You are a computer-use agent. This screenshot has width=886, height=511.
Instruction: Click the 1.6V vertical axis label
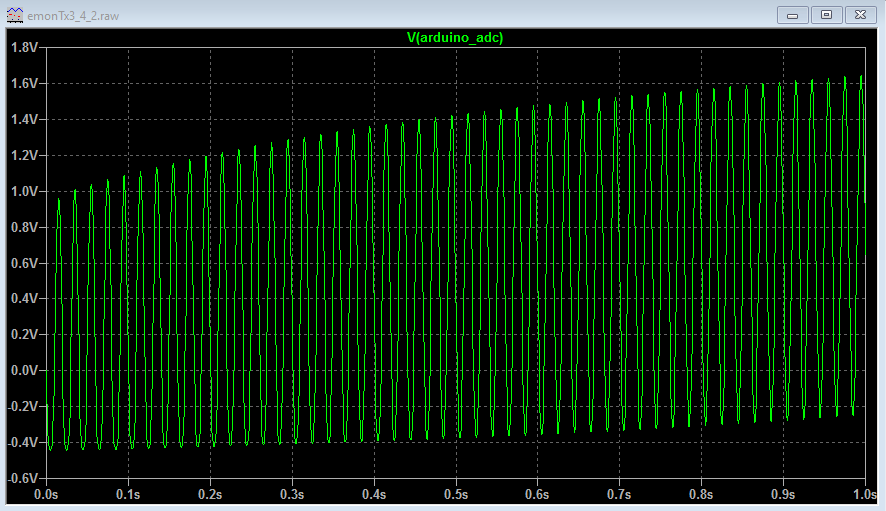pos(24,84)
